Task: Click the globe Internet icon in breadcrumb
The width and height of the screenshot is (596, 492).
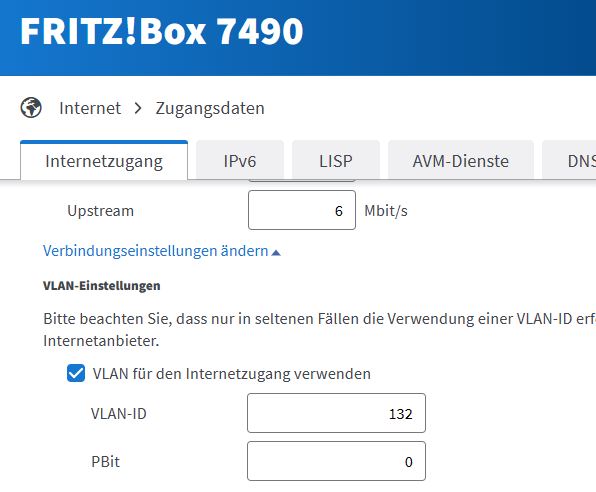Action: tap(31, 108)
